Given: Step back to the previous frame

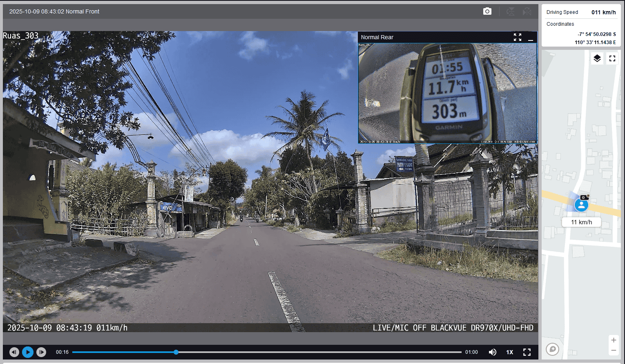Looking at the screenshot, I should (14, 352).
